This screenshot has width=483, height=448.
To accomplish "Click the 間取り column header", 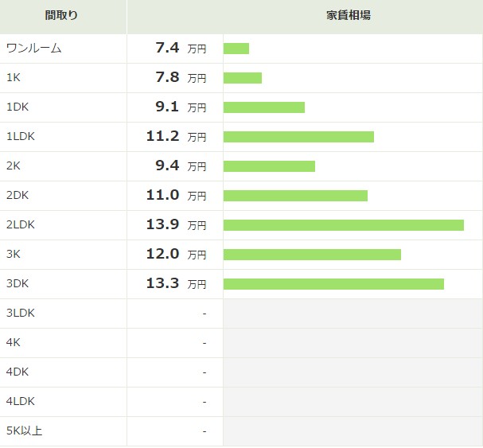I will 61,15.
